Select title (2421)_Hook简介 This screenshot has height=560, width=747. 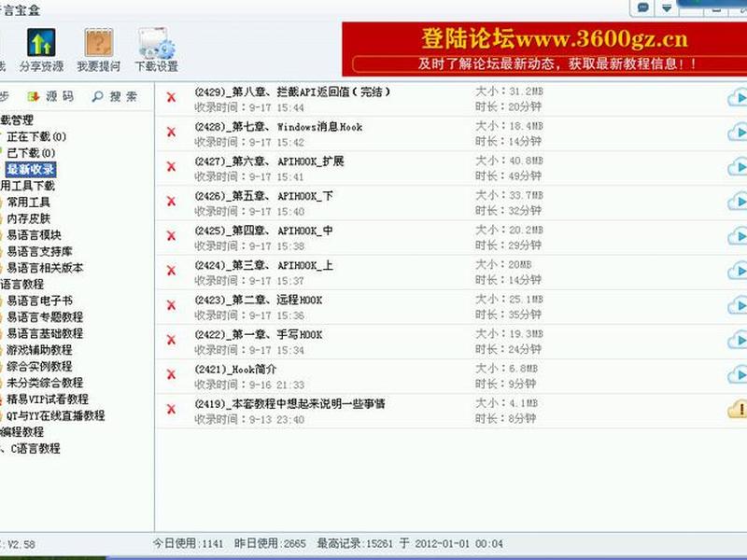point(235,369)
